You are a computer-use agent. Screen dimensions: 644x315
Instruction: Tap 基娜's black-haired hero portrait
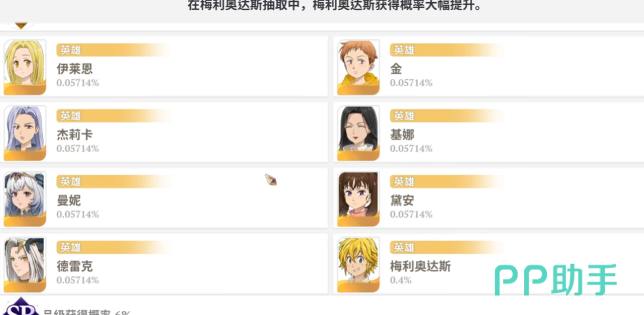358,133
